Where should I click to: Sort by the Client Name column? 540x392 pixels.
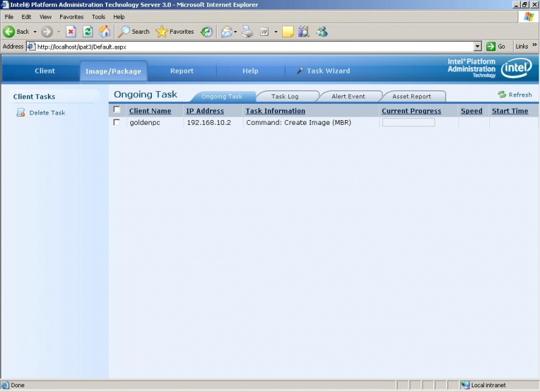click(149, 111)
